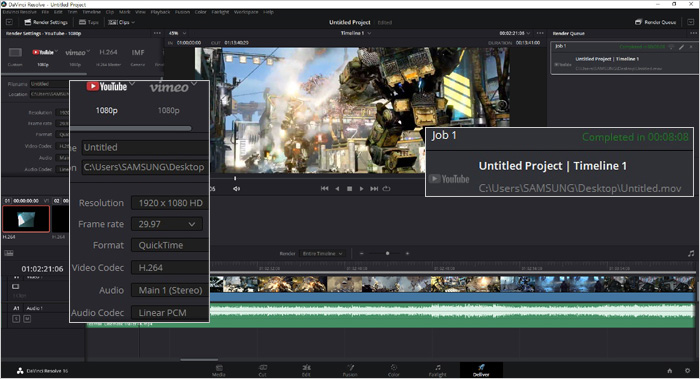Switch to the Edit page
The width and height of the screenshot is (700, 379).
306,371
